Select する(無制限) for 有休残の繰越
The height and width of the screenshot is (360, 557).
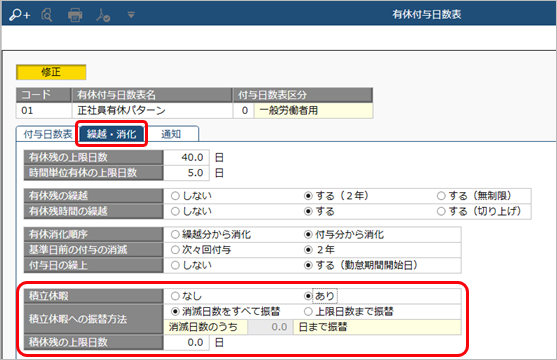coord(441,196)
